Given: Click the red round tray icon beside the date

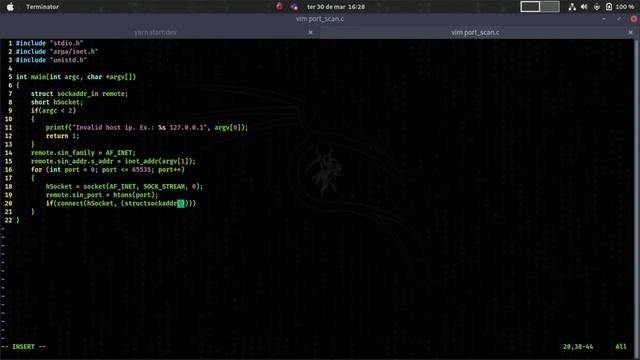Looking at the screenshot, I should tap(280, 6).
